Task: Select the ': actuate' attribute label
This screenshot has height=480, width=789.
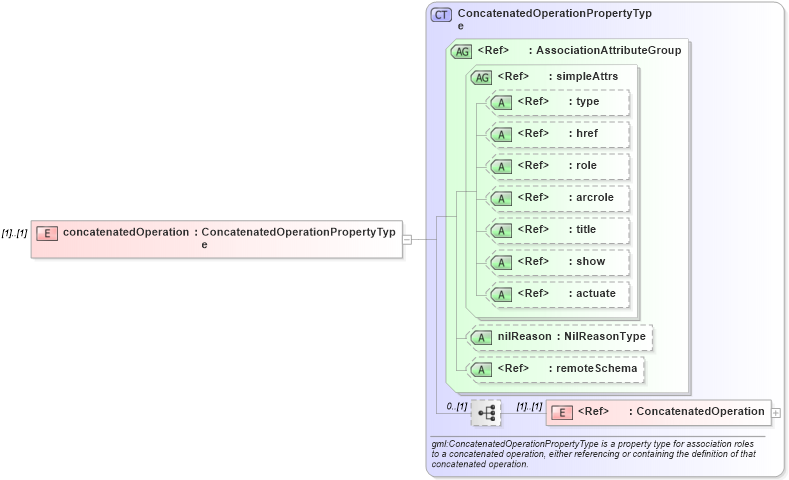Action: (x=592, y=293)
